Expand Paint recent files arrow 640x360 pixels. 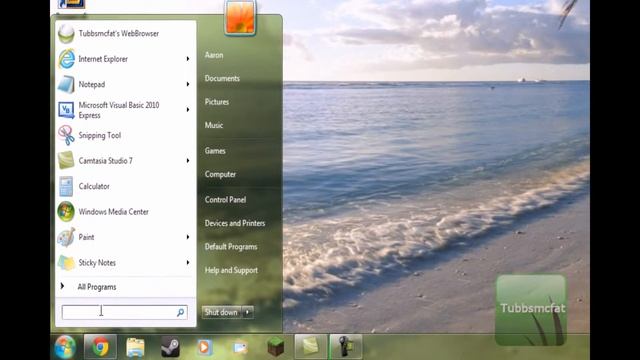tap(188, 237)
